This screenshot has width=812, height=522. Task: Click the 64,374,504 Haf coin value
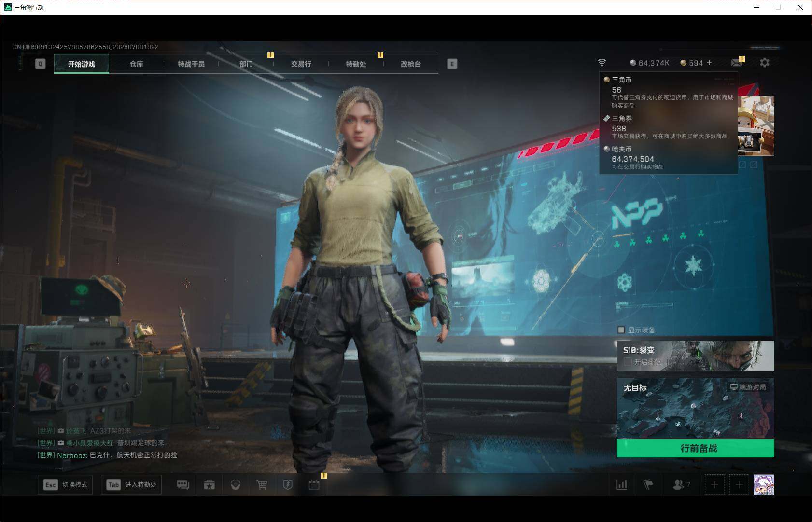click(x=633, y=159)
